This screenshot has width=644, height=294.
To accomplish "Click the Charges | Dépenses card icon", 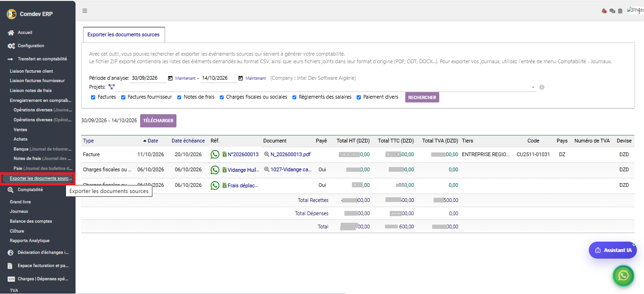I will (x=11, y=279).
